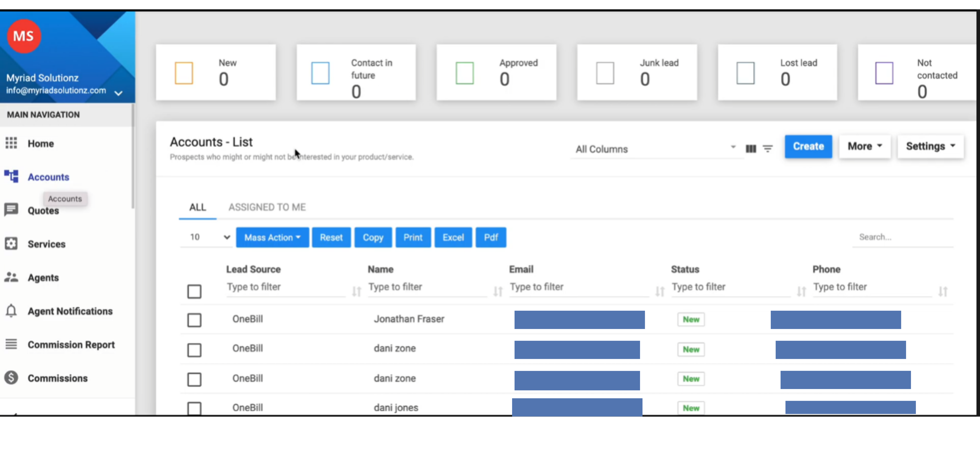Open Services via its gear icon
This screenshot has width=980, height=460.
(11, 243)
